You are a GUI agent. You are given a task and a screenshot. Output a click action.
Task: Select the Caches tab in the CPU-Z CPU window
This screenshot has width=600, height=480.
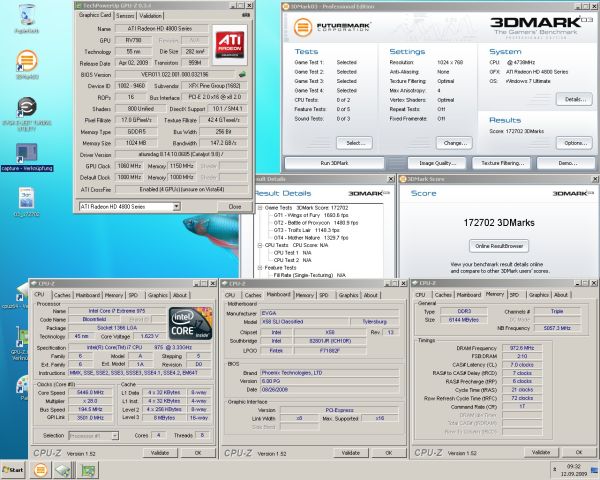click(61, 295)
